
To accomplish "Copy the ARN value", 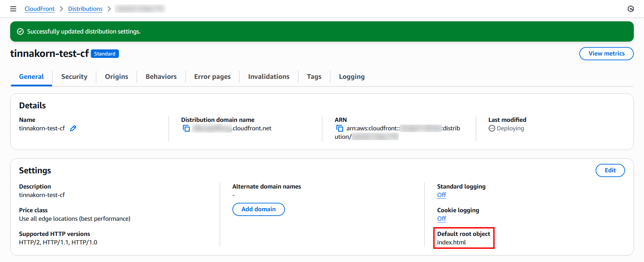I will pyautogui.click(x=339, y=128).
